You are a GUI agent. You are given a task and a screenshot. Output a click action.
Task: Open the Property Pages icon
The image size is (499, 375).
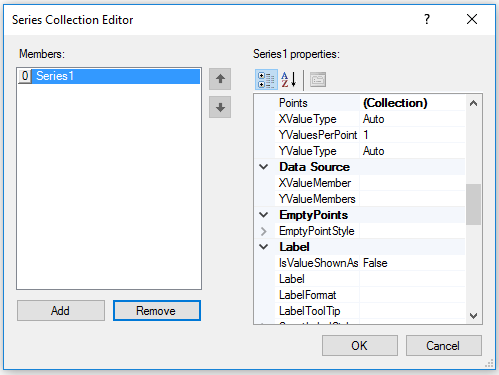(x=318, y=80)
